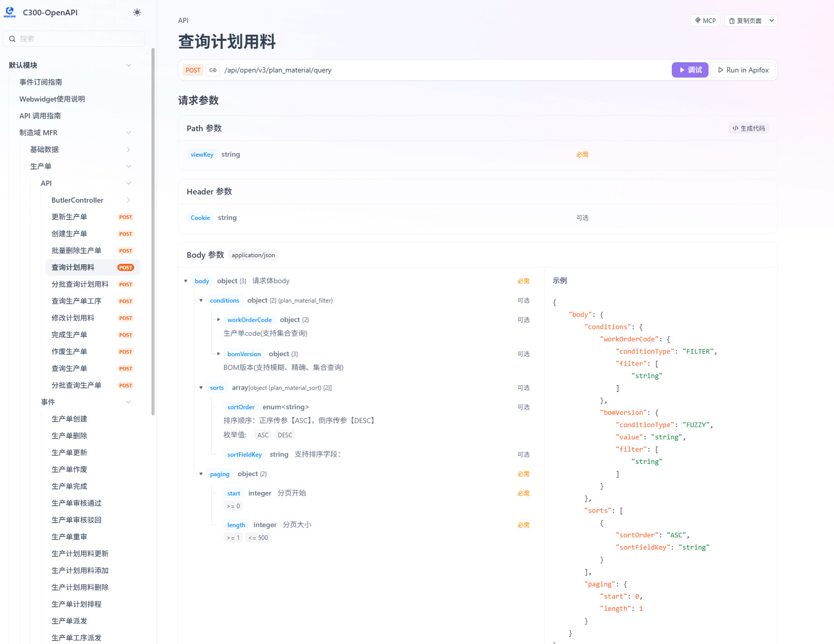Open API 调用指南 page

[40, 116]
